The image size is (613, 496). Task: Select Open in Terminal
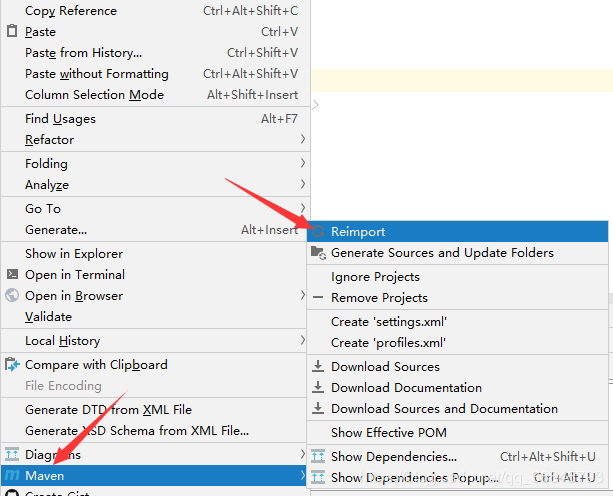[x=155, y=275]
